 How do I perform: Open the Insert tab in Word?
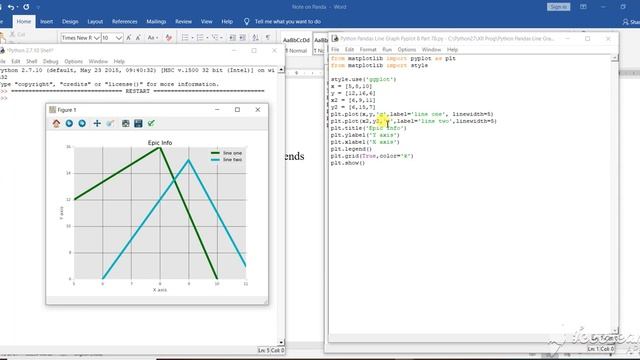coord(47,22)
